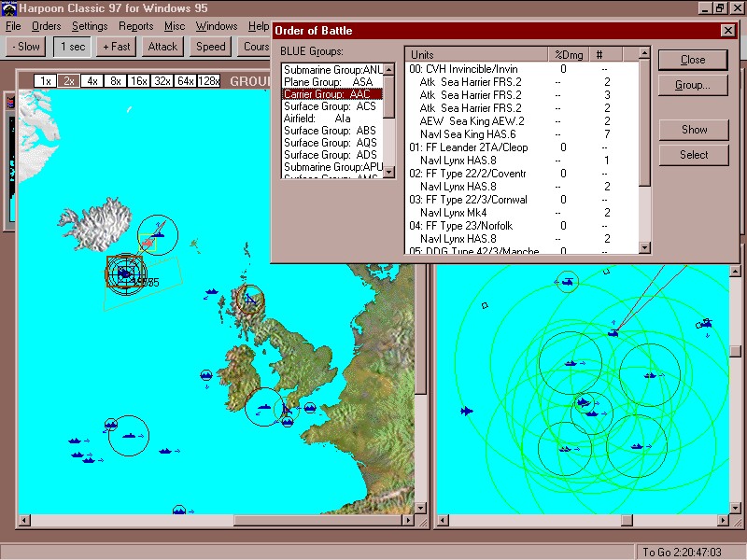747x560 pixels.
Task: Open the Orders menu
Action: pyautogui.click(x=46, y=26)
